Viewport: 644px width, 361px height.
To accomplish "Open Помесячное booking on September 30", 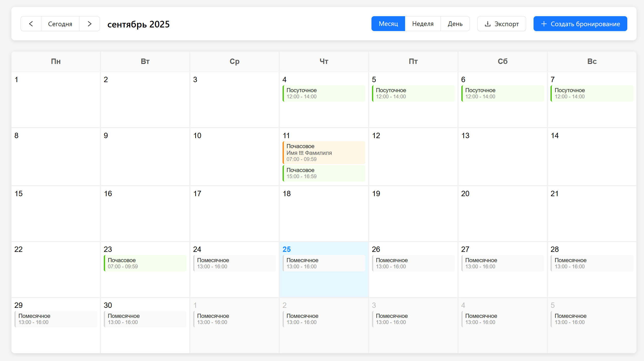I will coord(145,319).
